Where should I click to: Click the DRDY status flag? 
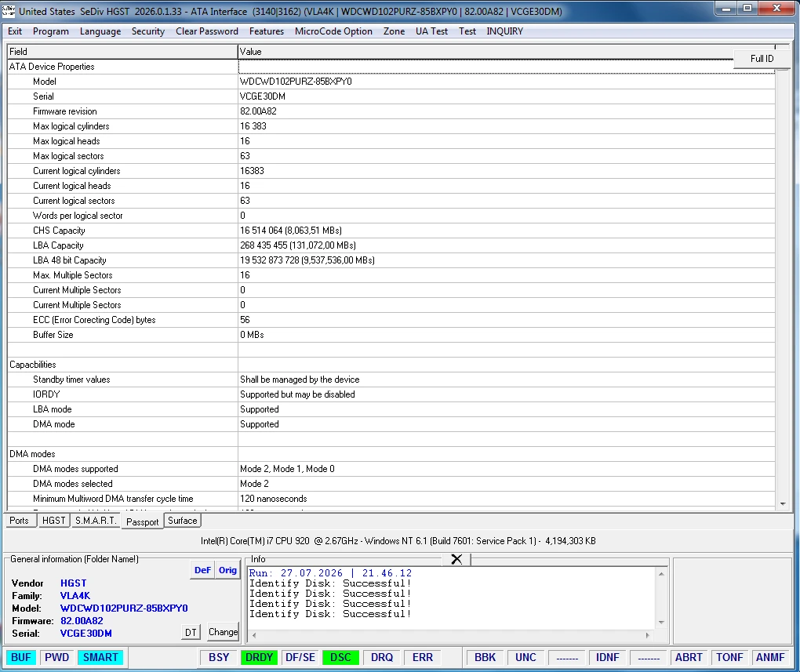259,657
